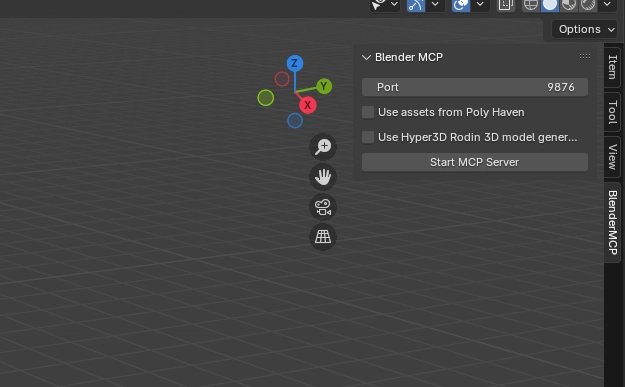
Task: Open the Gizmos dropdown arrow
Action: pos(435,4)
